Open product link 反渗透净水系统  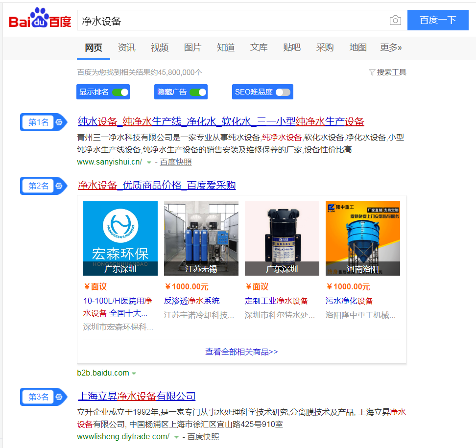pos(192,301)
